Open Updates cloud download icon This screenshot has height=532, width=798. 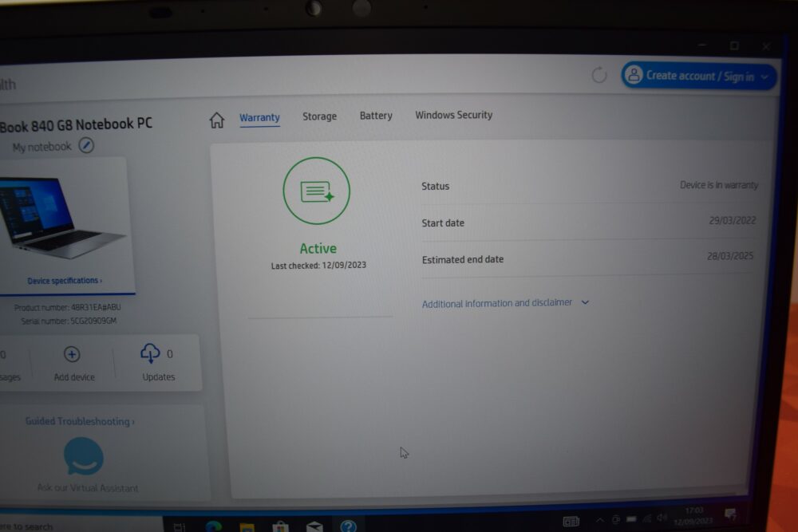click(x=150, y=353)
